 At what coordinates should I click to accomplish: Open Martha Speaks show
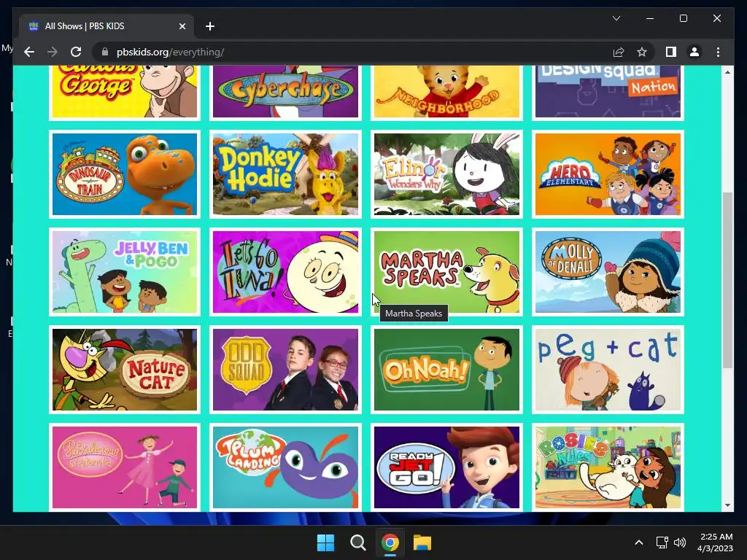tap(446, 272)
